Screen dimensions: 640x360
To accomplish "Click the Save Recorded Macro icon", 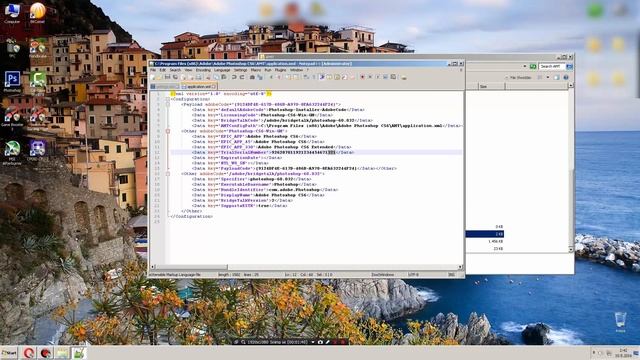I will point(393,77).
